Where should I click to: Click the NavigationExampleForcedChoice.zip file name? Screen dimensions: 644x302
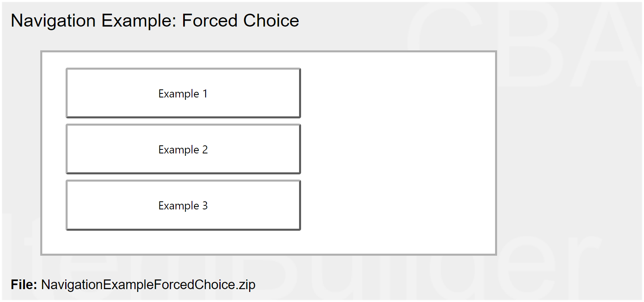[148, 285]
